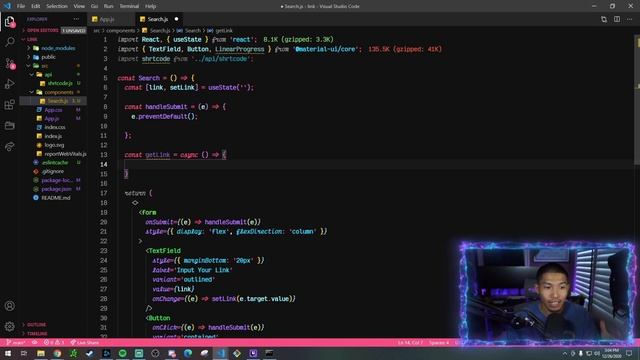The image size is (640, 360).
Task: Open File Explorer from the taskbar
Action: coord(41,353)
